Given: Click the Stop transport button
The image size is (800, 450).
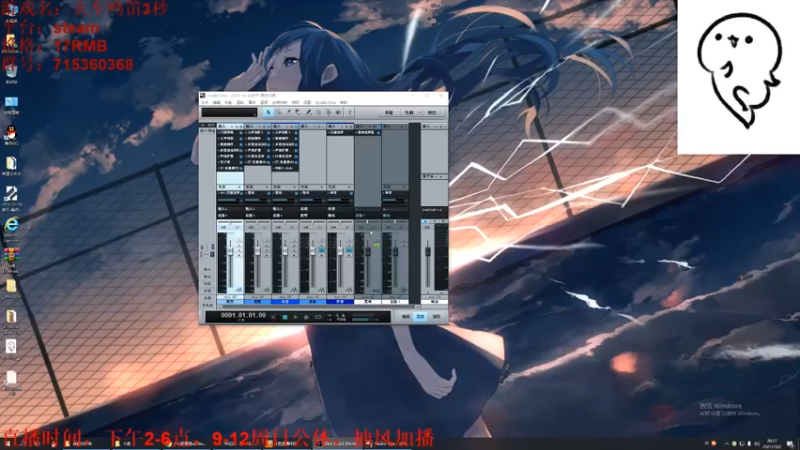Looking at the screenshot, I should [x=285, y=317].
